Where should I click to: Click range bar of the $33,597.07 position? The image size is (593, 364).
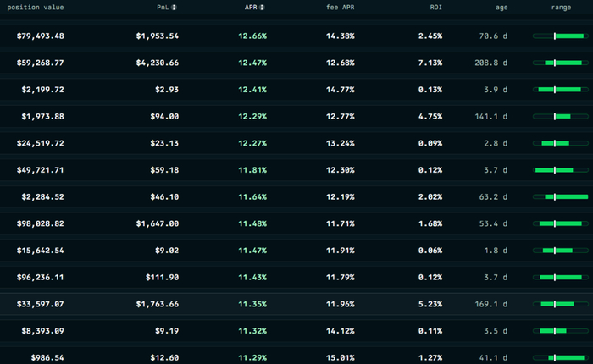[560, 304]
